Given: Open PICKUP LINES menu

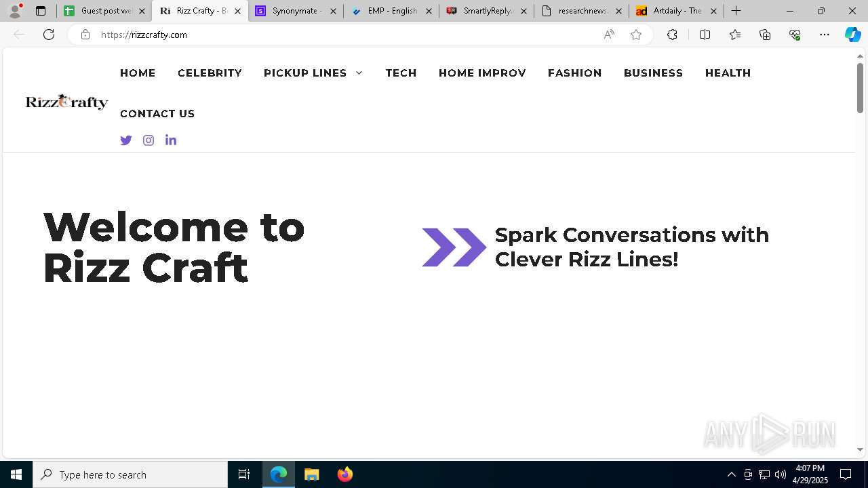Looking at the screenshot, I should [x=305, y=73].
